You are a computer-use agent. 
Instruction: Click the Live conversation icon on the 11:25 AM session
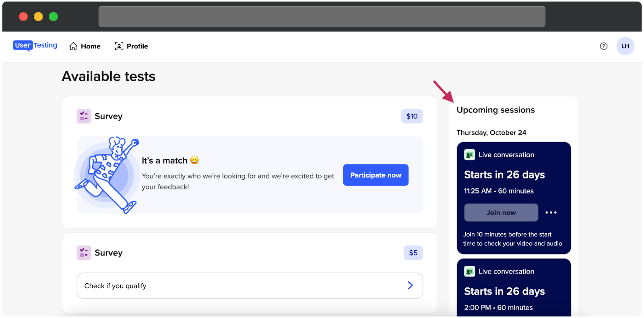469,155
